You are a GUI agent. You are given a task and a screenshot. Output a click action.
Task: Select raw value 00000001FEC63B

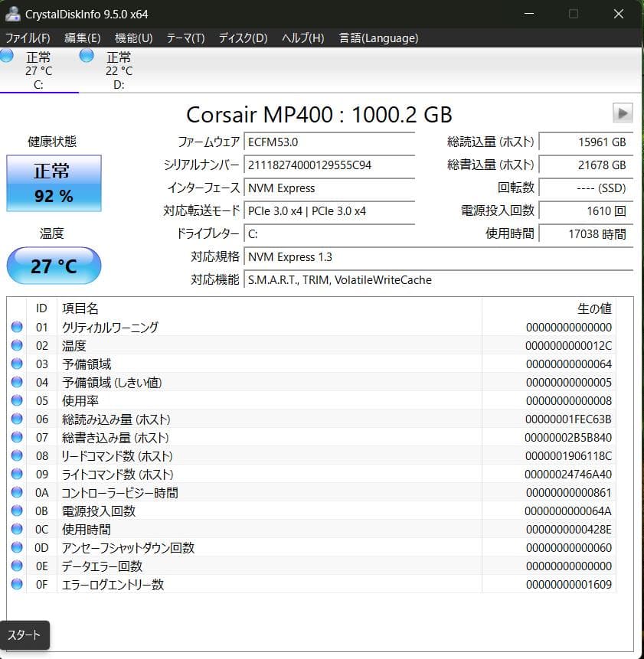[x=568, y=419]
